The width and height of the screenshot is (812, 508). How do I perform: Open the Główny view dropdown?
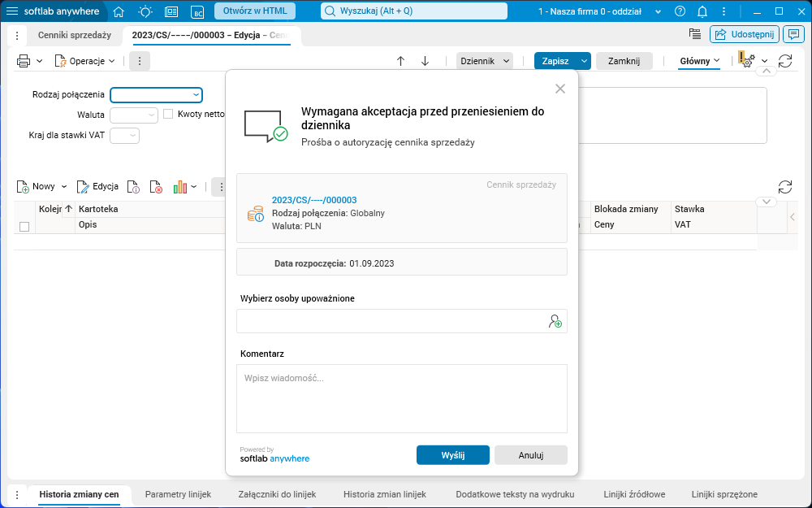[x=700, y=61]
